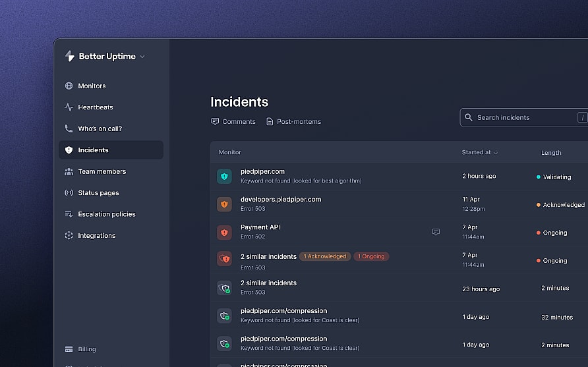Click the resolved shield icon on 23 hours ago row
Image resolution: width=588 pixels, height=367 pixels.
(x=224, y=288)
